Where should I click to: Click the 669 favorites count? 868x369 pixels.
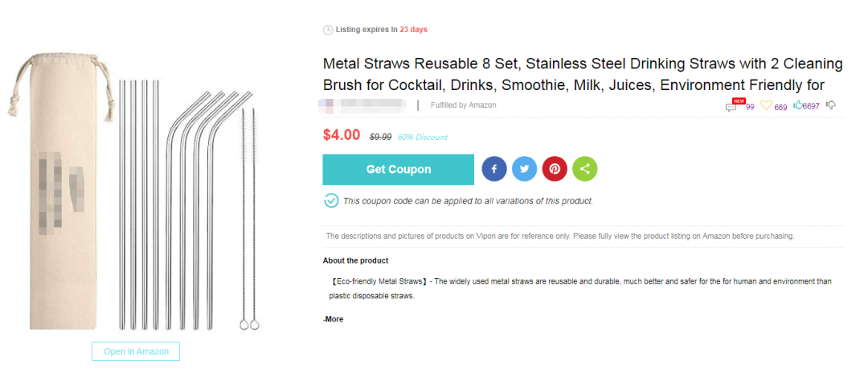coord(780,107)
